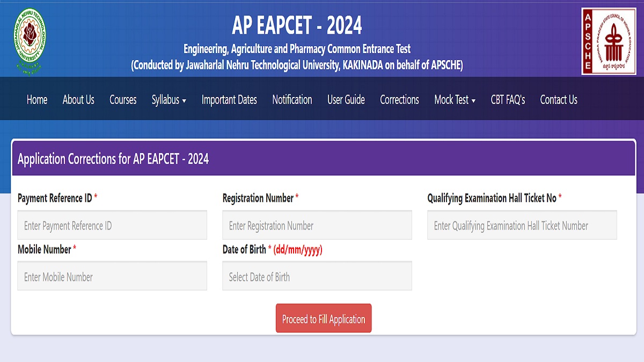This screenshot has width=644, height=362.
Task: Open the Notification section
Action: tap(292, 100)
